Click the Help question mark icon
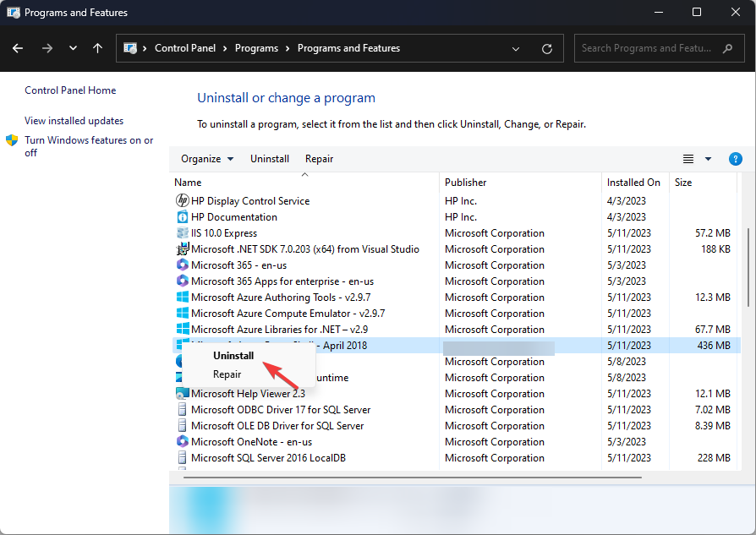The height and width of the screenshot is (535, 756). 735,159
